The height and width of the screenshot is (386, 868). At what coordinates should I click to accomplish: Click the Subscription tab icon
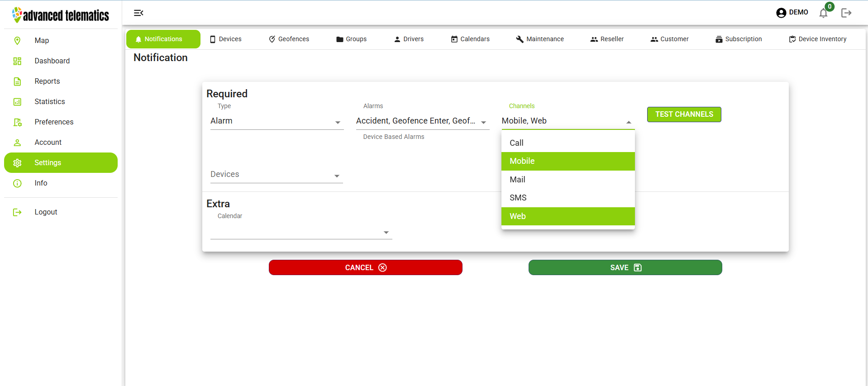[719, 39]
